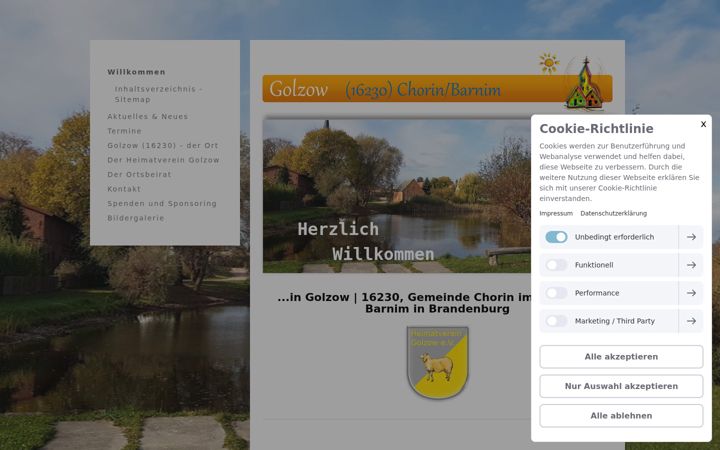Viewport: 720px width, 450px height.
Task: Open Kontakt menu item
Action: coord(124,189)
